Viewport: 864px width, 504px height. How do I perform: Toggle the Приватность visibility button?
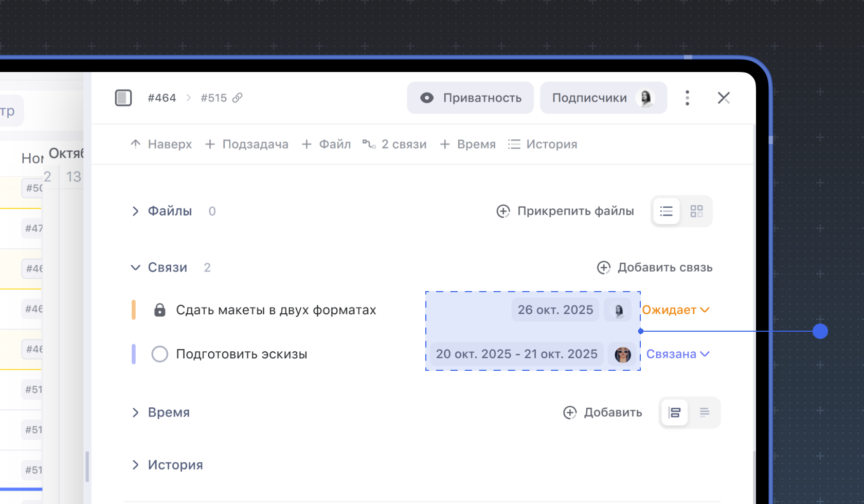470,98
